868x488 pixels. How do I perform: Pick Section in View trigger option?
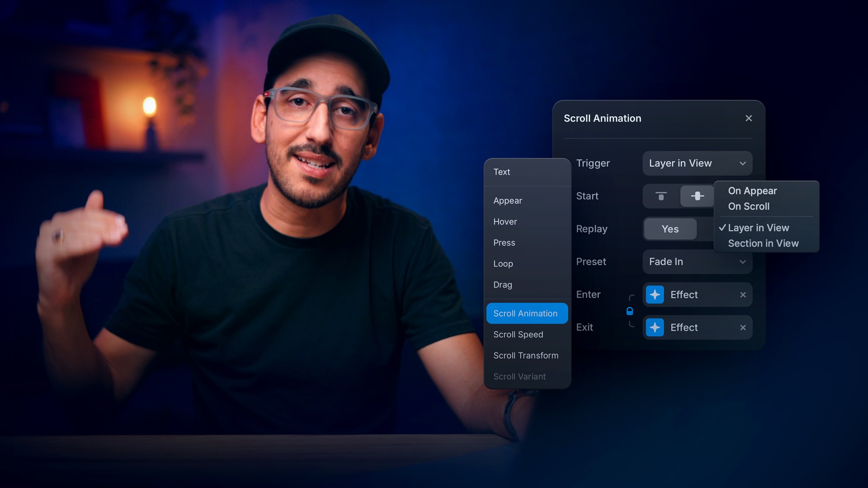(763, 244)
